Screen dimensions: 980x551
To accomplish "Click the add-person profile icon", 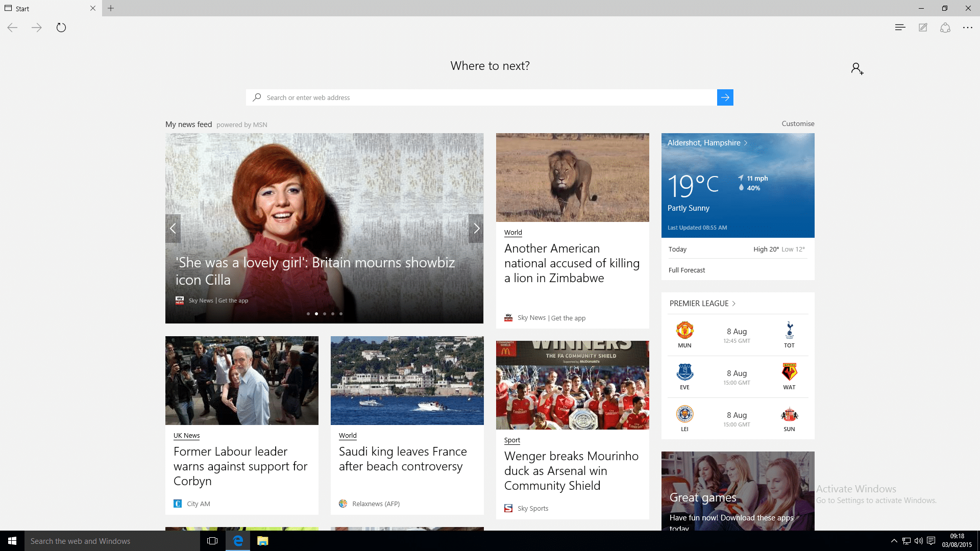I will click(x=856, y=68).
